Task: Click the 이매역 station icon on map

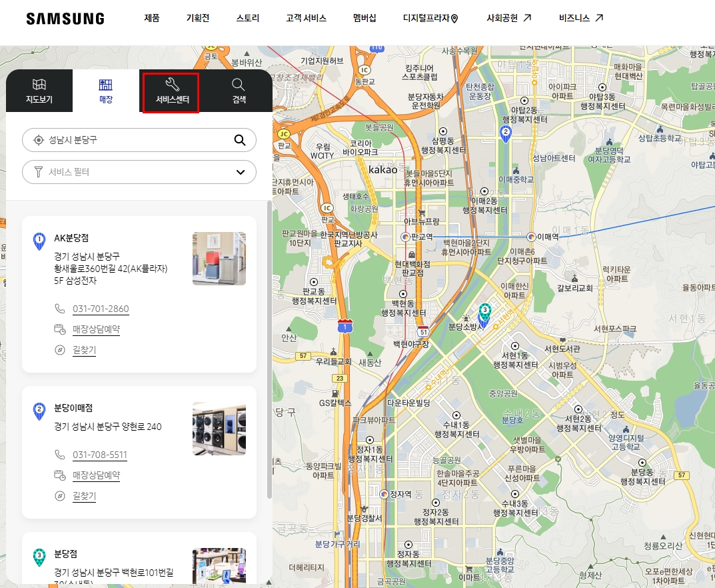Action: click(x=531, y=236)
